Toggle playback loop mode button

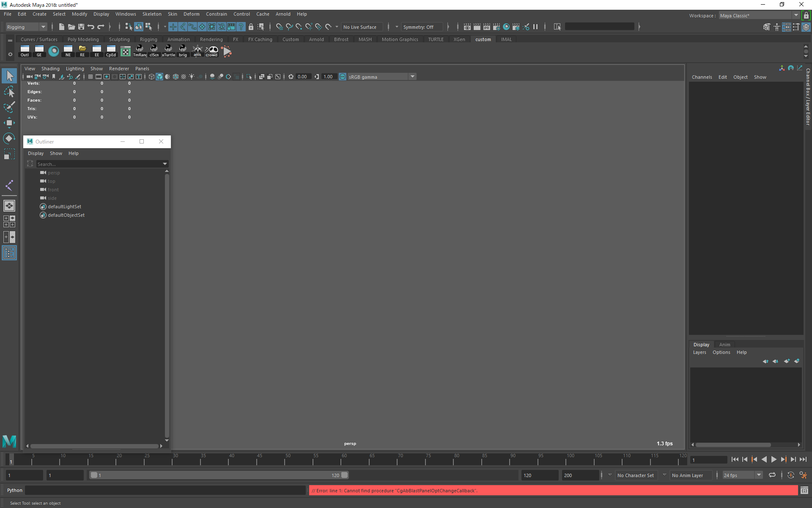(x=772, y=475)
